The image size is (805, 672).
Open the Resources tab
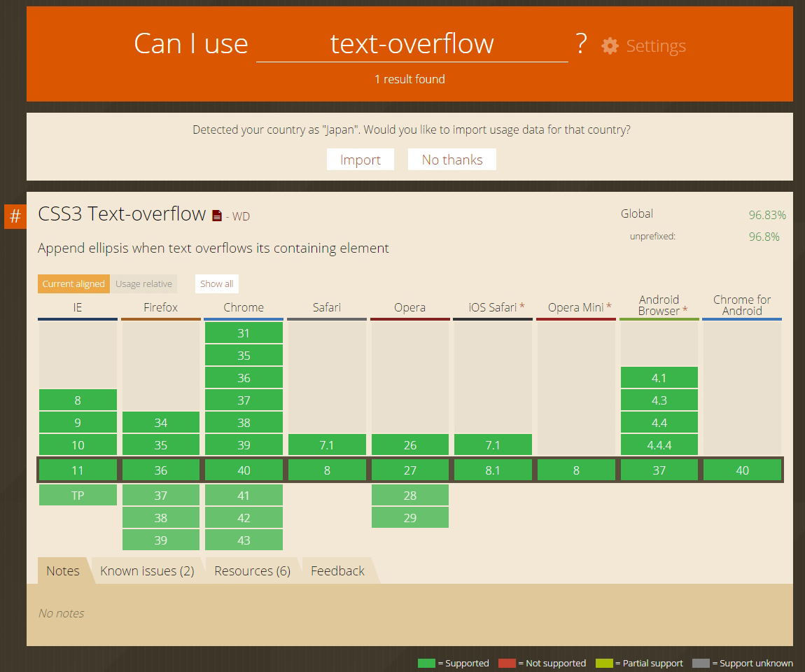[x=252, y=570]
